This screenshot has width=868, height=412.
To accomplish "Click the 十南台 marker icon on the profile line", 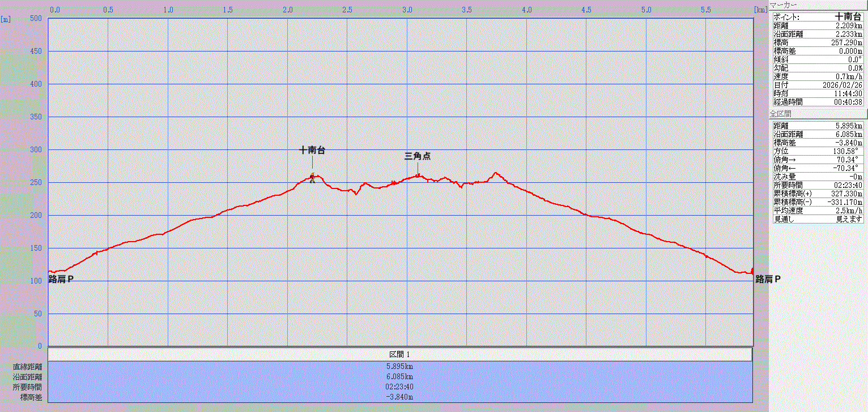I will point(312,178).
